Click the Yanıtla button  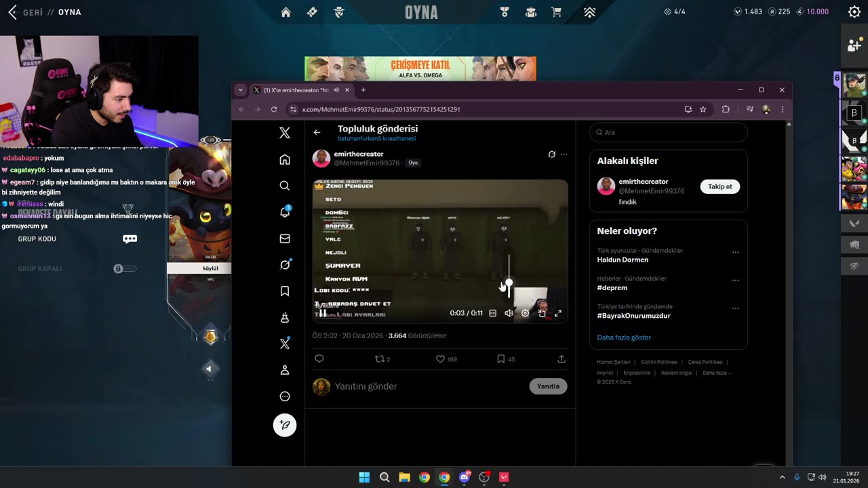548,386
